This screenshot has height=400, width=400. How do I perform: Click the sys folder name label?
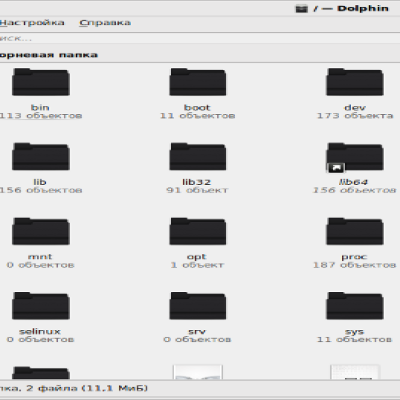[355, 332]
